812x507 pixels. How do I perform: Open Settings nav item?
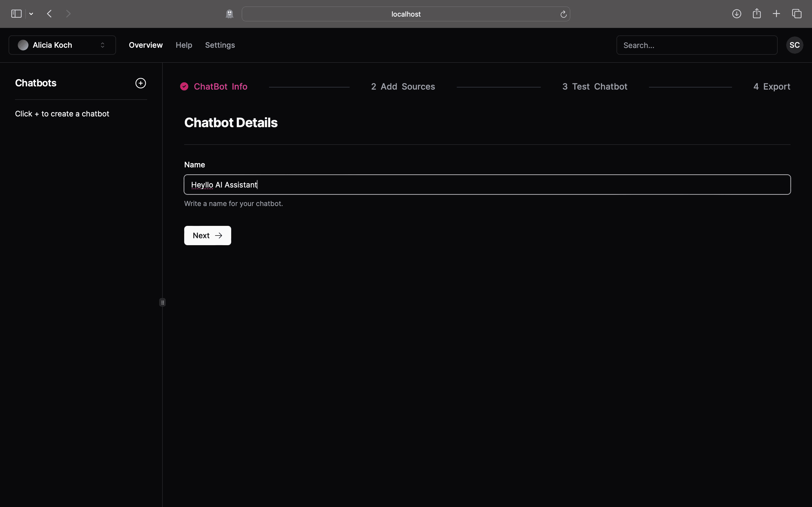220,45
